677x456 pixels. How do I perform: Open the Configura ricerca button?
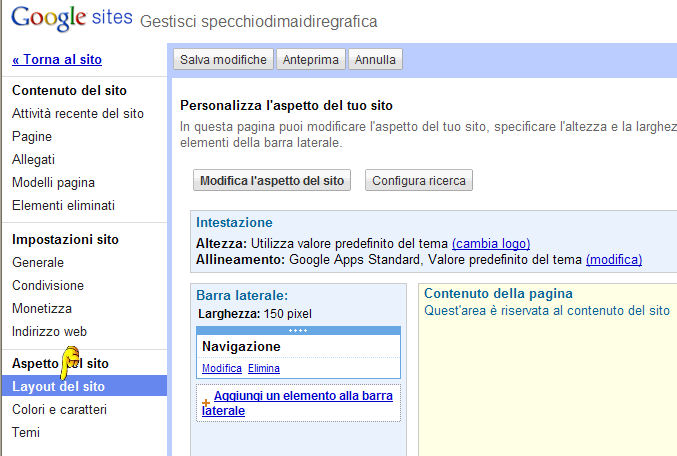(419, 181)
